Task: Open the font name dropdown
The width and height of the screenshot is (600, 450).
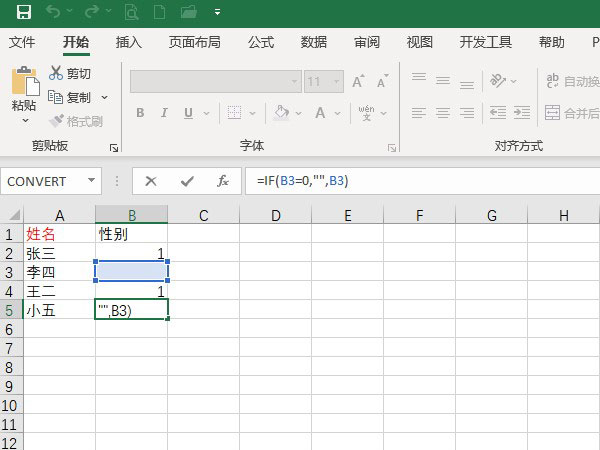Action: 295,82
